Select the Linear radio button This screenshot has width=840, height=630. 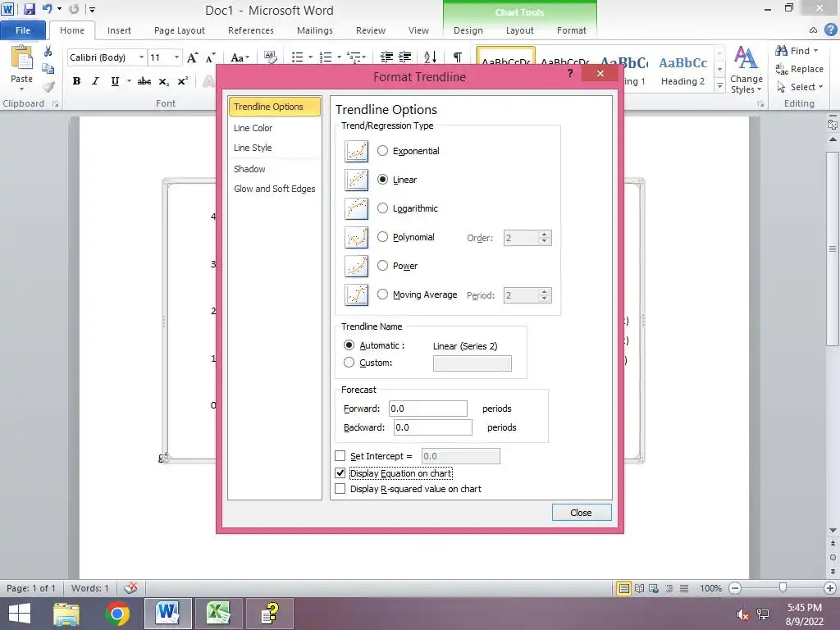(382, 180)
